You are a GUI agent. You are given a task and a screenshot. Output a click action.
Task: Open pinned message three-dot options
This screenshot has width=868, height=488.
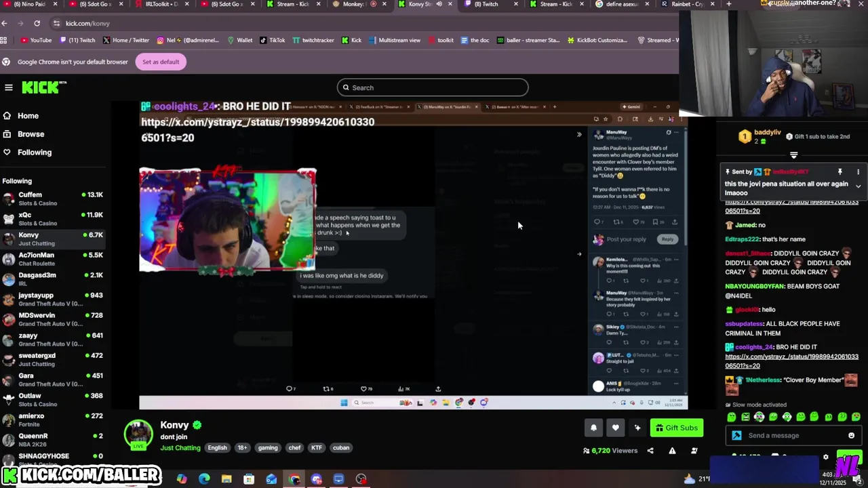tap(858, 172)
